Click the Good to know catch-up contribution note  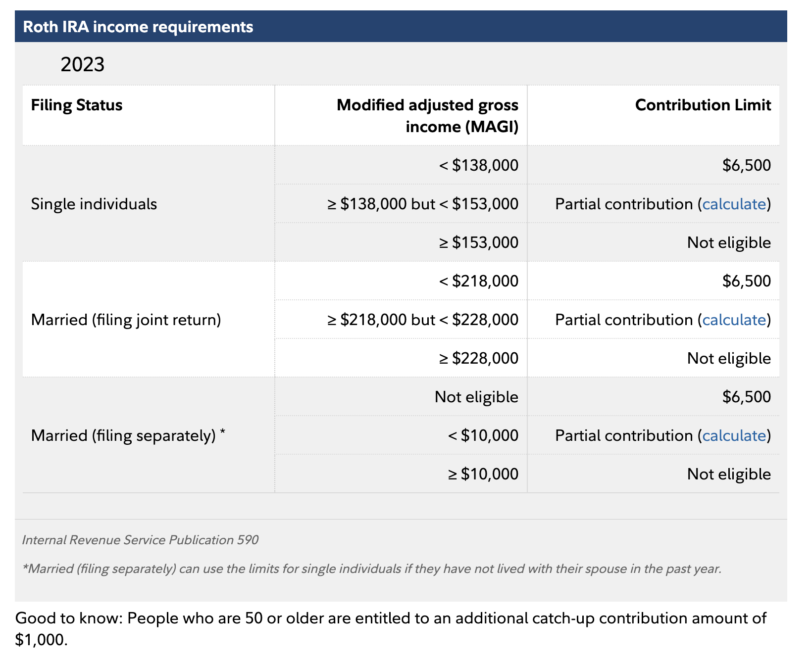pyautogui.click(x=391, y=629)
